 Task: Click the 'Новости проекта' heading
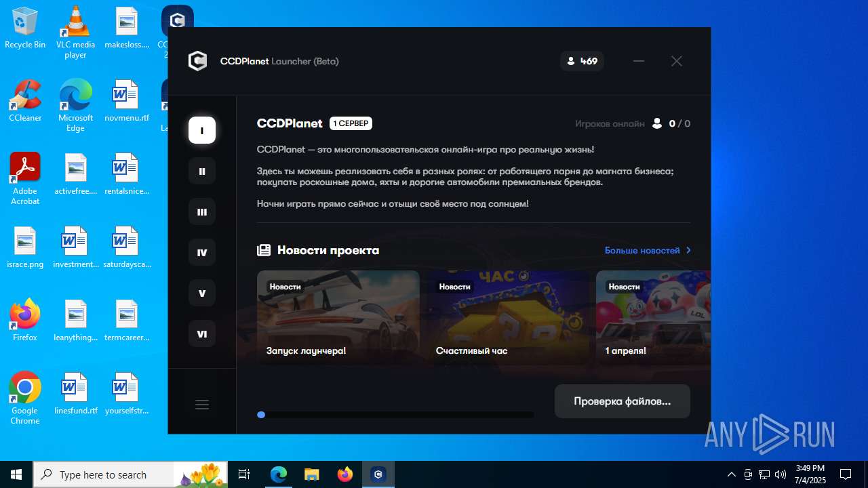point(328,250)
